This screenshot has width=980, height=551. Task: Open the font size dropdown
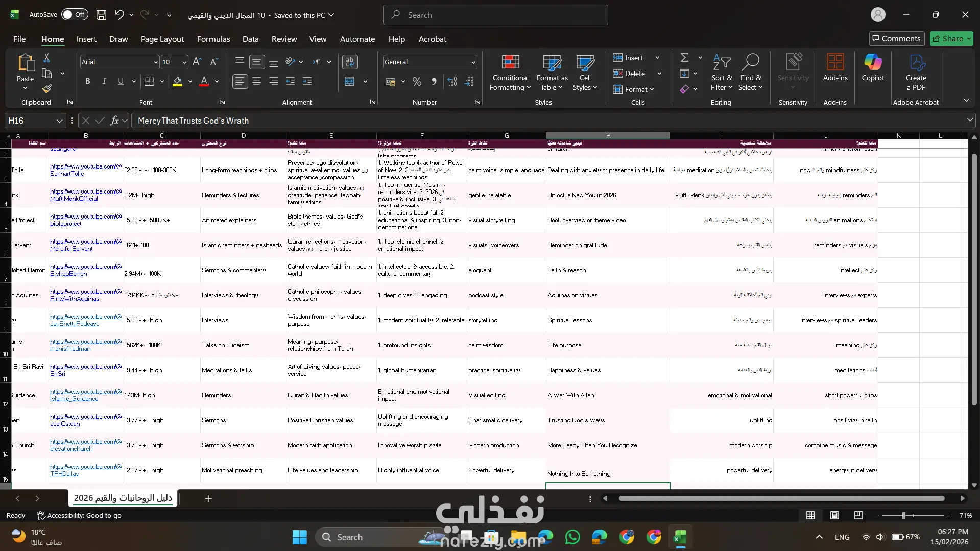pos(184,62)
